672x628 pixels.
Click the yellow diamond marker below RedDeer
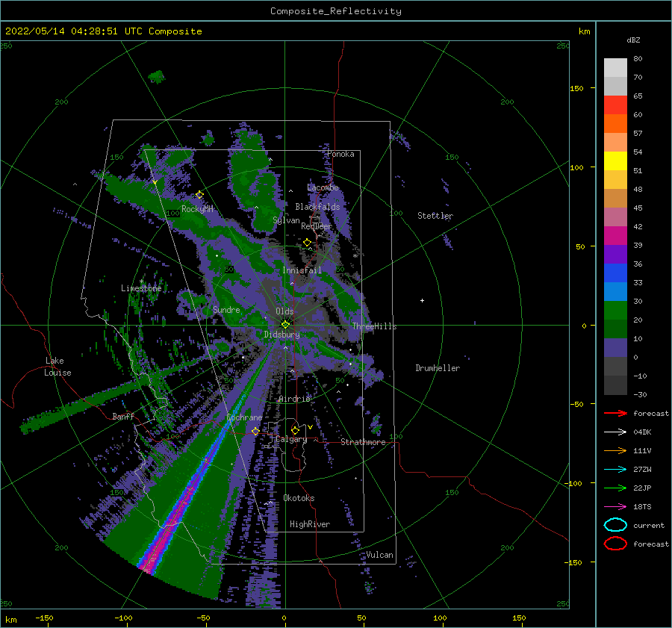[307, 243]
